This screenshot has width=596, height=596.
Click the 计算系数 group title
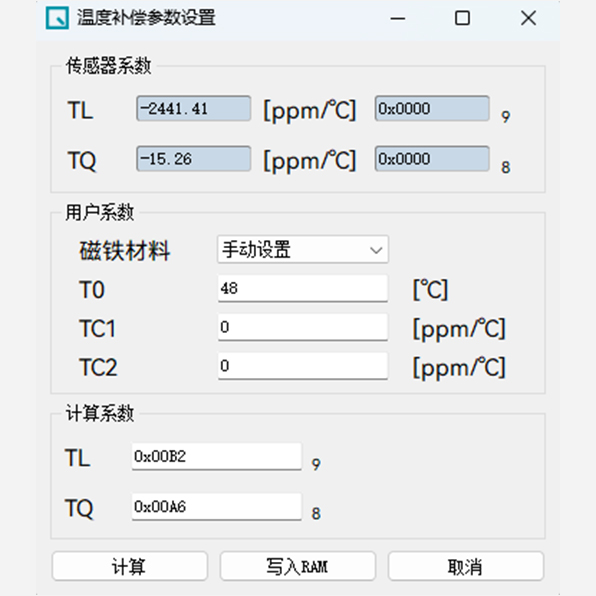click(x=100, y=413)
